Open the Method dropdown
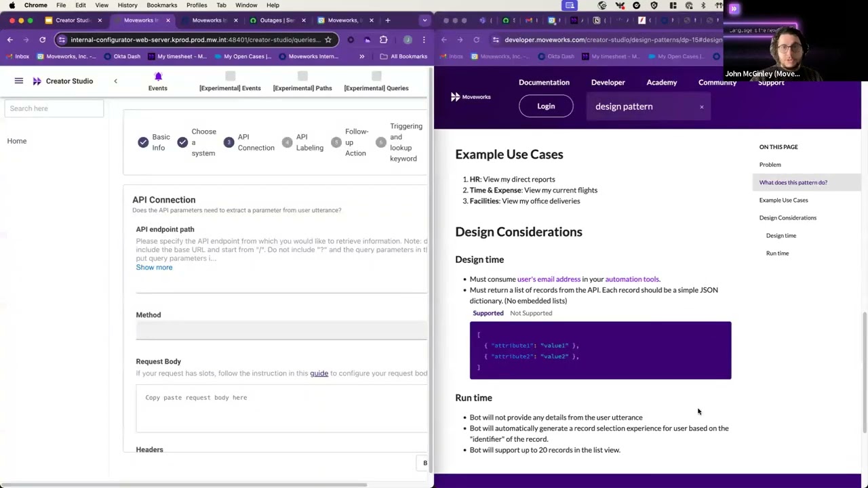 click(281, 331)
